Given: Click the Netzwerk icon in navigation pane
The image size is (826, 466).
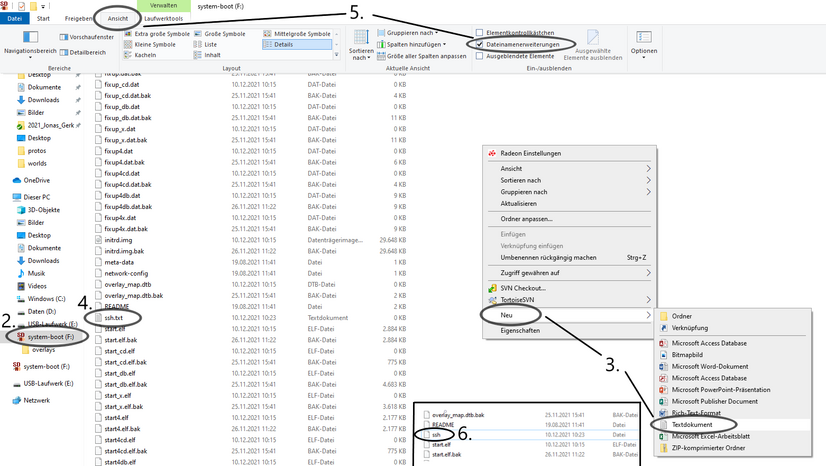Looking at the screenshot, I should 17,399.
